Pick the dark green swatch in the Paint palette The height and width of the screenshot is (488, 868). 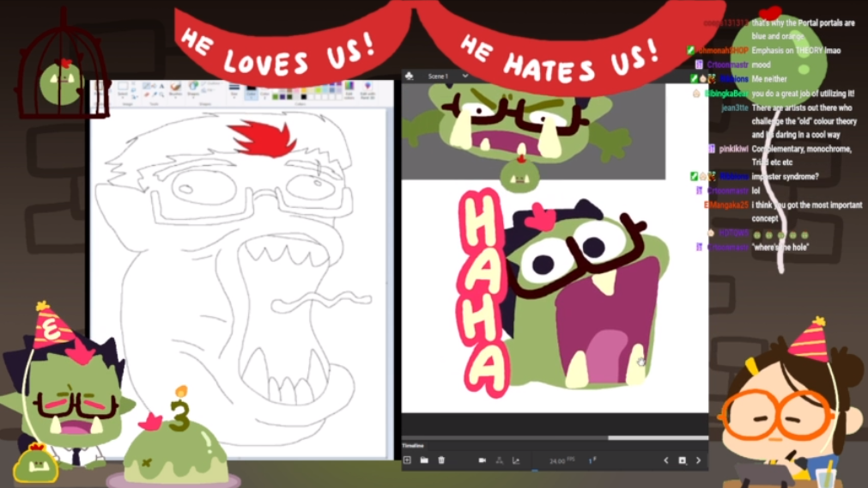pos(289,97)
